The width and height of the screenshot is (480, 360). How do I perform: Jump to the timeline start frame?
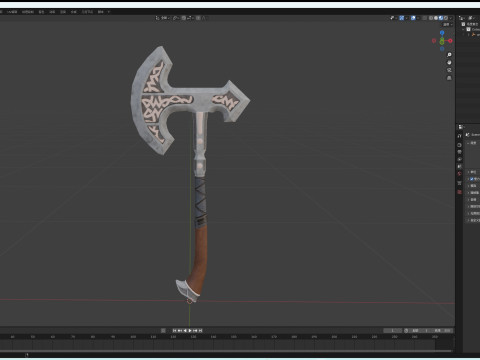pyautogui.click(x=174, y=330)
